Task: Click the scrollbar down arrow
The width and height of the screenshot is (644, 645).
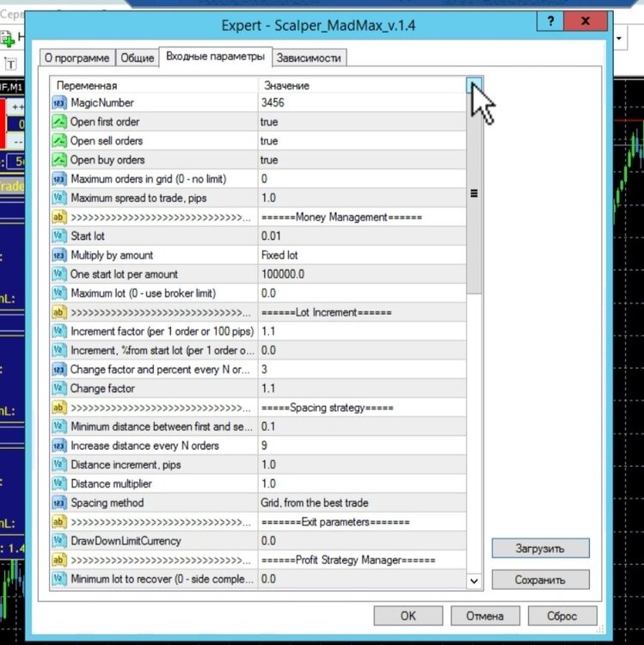Action: 474,580
